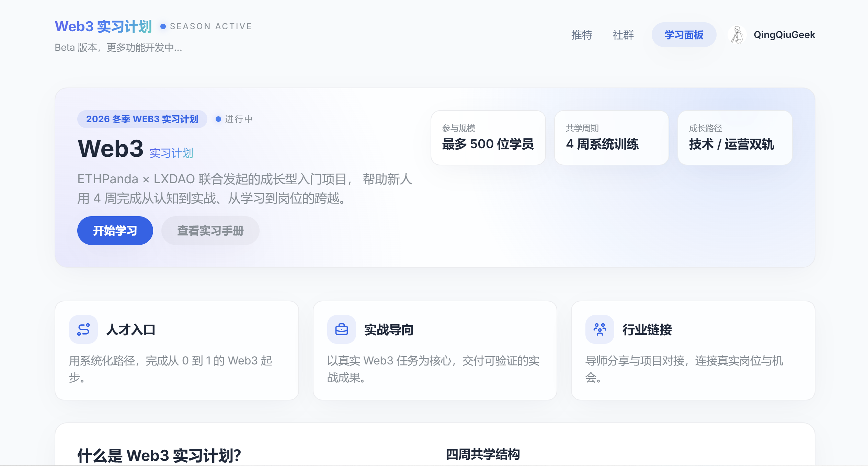Click the 参与规模 最多 500 位学员 card
The image size is (868, 466).
[488, 138]
